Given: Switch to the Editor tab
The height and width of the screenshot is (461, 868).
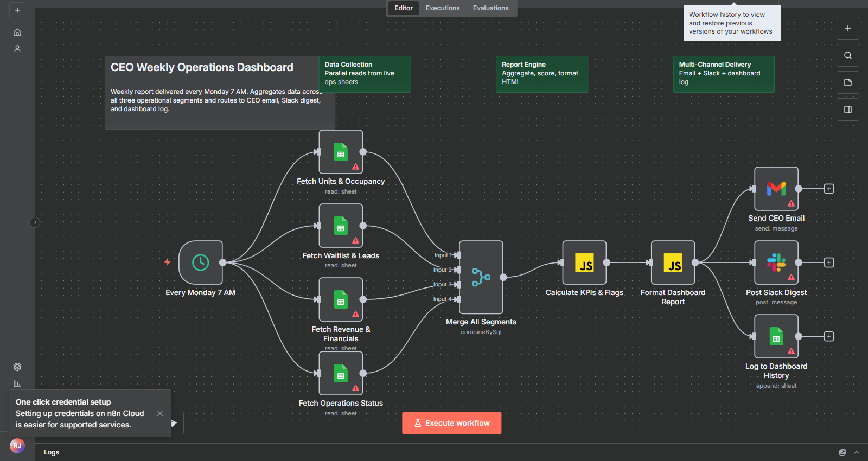Looking at the screenshot, I should [404, 8].
